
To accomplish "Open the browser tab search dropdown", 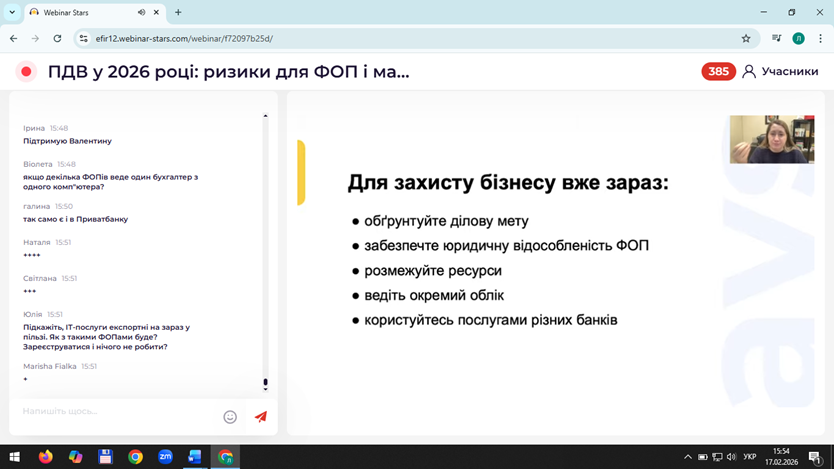I will point(12,13).
